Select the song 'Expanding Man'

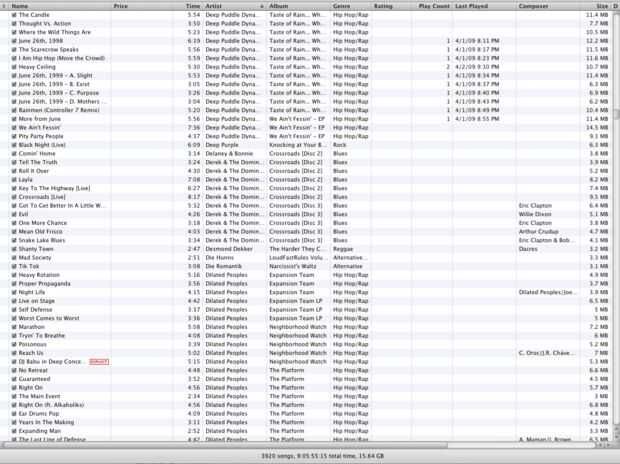pyautogui.click(x=40, y=431)
